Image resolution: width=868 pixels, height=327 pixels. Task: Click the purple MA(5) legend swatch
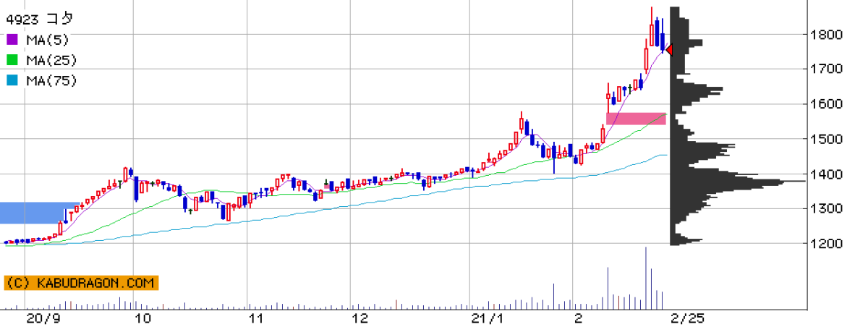[12, 39]
